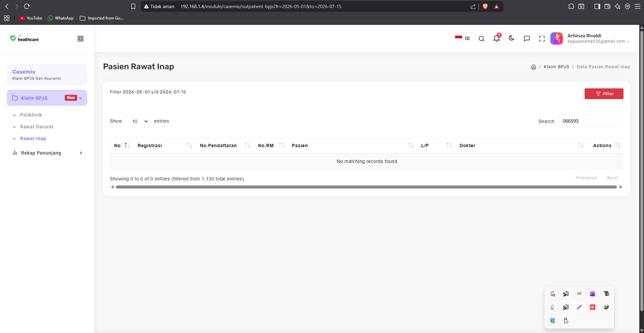Open the browser extensions puzzle icon
Image resolution: width=644 pixels, height=333 pixels.
point(571,6)
